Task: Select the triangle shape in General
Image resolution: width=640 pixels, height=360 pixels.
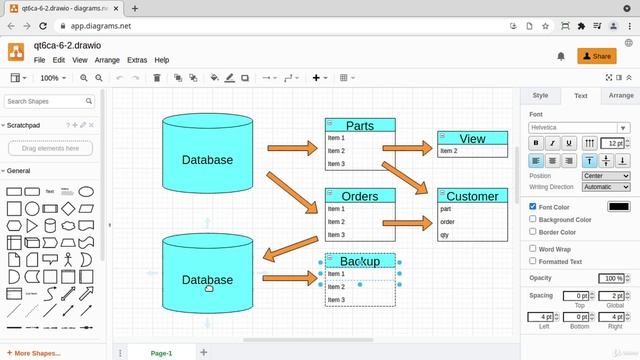Action: click(x=32, y=226)
